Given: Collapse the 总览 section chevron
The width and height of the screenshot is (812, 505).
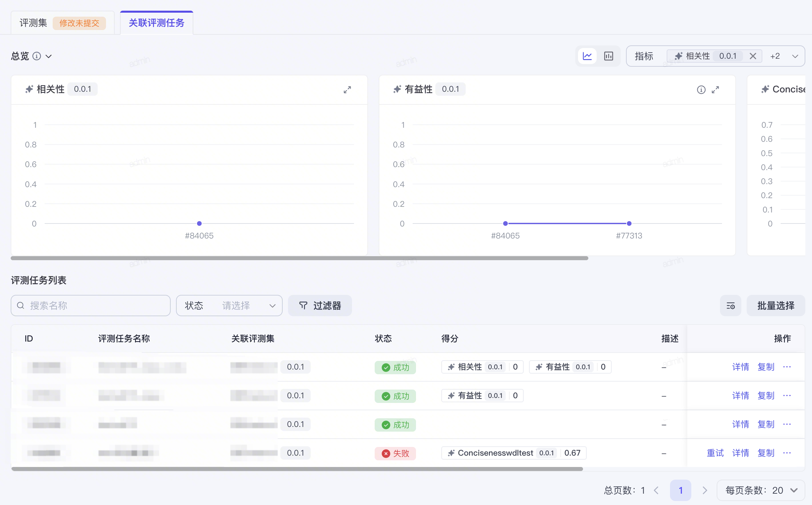Looking at the screenshot, I should click(49, 56).
